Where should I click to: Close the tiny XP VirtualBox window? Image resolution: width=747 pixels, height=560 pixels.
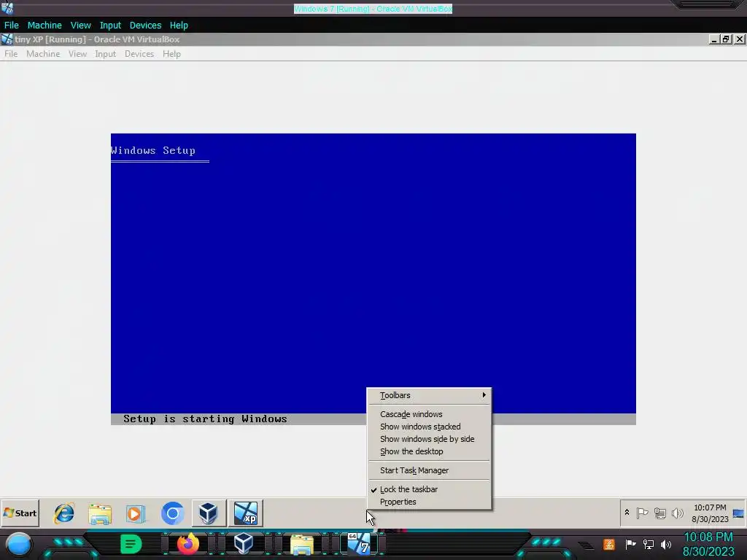point(740,39)
